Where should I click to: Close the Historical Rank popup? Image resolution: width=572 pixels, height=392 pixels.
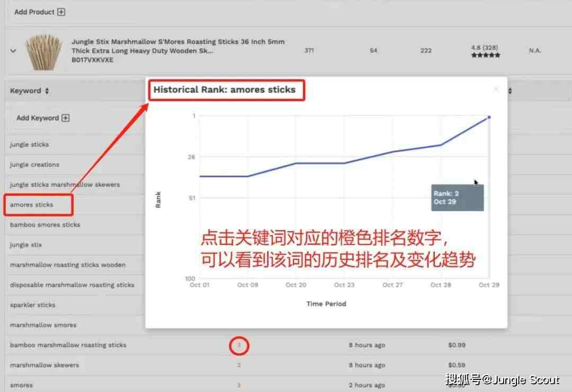click(x=496, y=89)
